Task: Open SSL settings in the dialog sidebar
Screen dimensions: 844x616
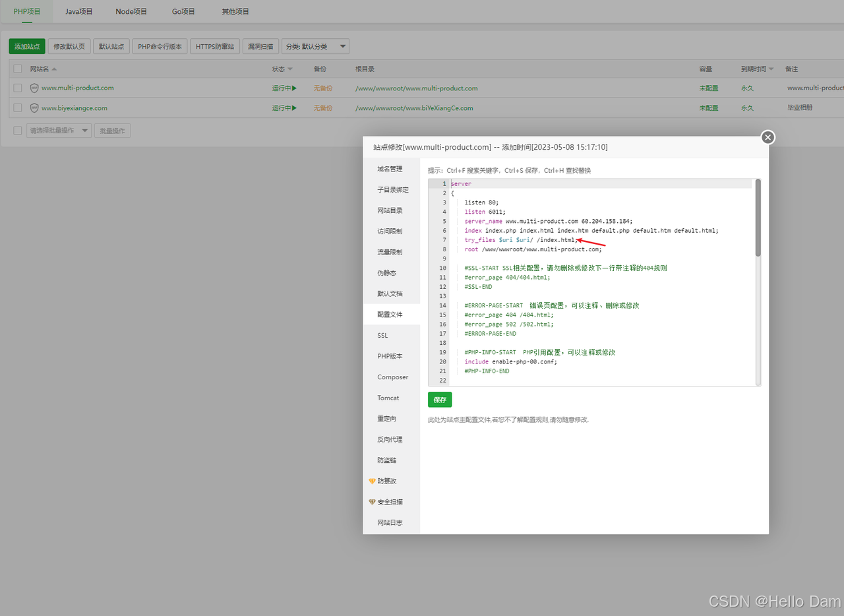Action: pos(391,335)
